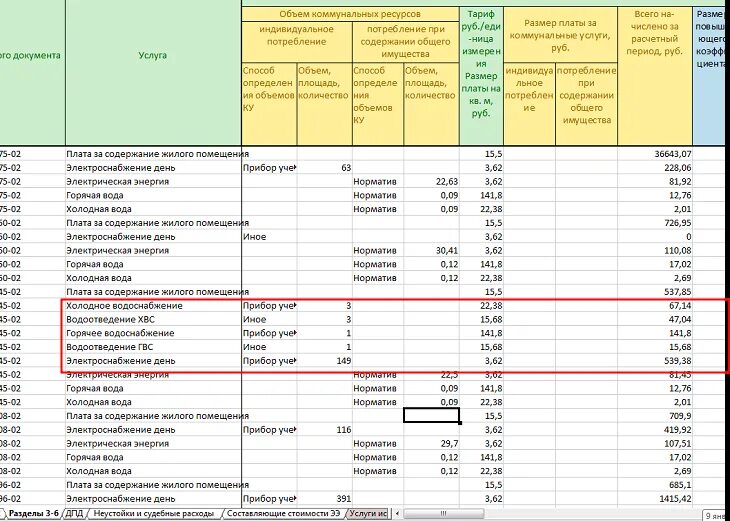
Task: Click the Объем коммунальных ресурсов header
Action: point(350,14)
